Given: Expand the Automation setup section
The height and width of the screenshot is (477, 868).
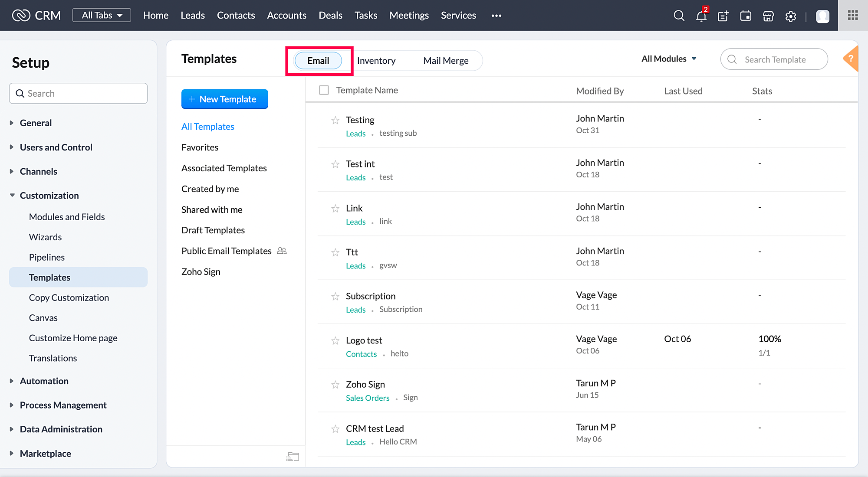Looking at the screenshot, I should click(x=44, y=381).
